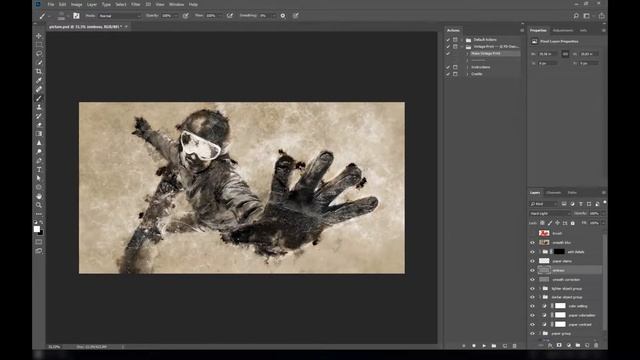Image resolution: width=640 pixels, height=360 pixels.
Task: Hide the paper group
Action: 532,333
